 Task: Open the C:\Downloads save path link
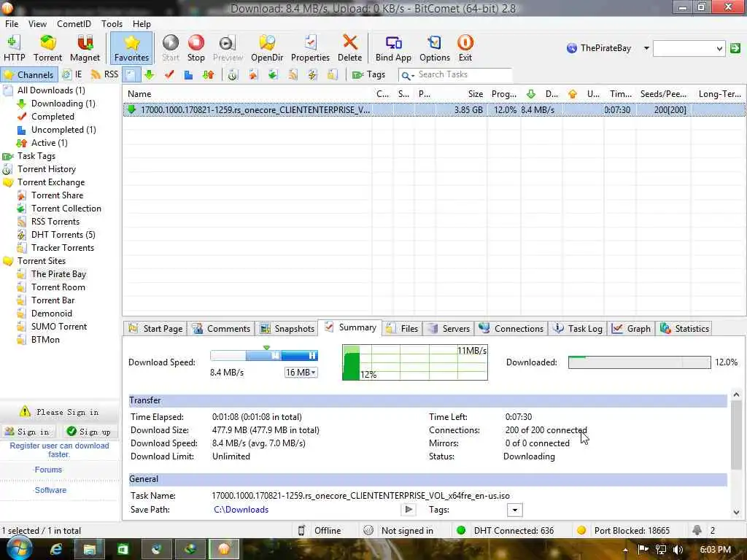241,510
